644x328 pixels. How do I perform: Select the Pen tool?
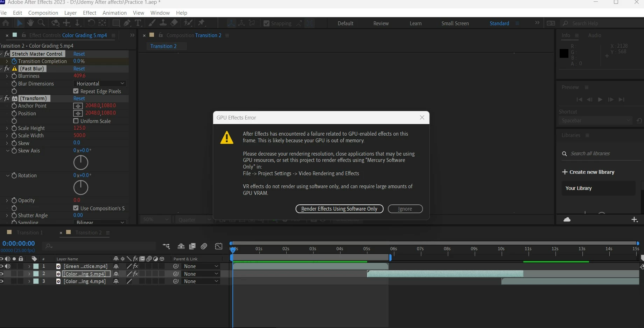tap(127, 23)
